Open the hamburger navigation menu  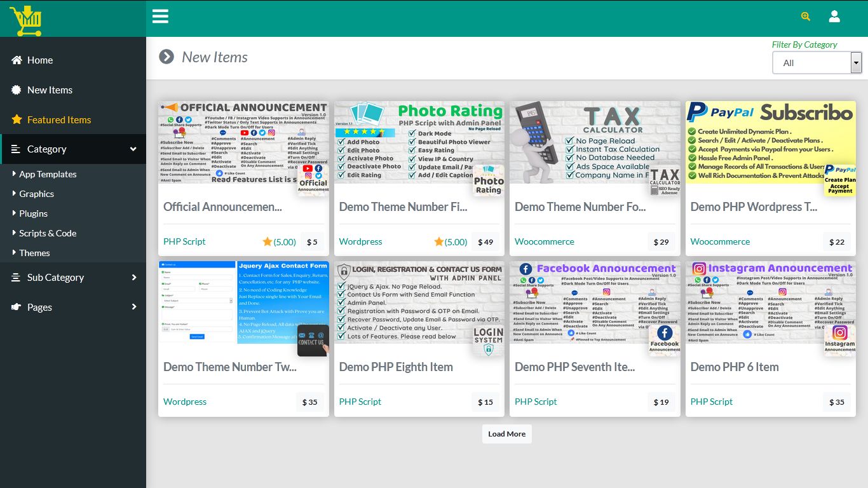[160, 16]
